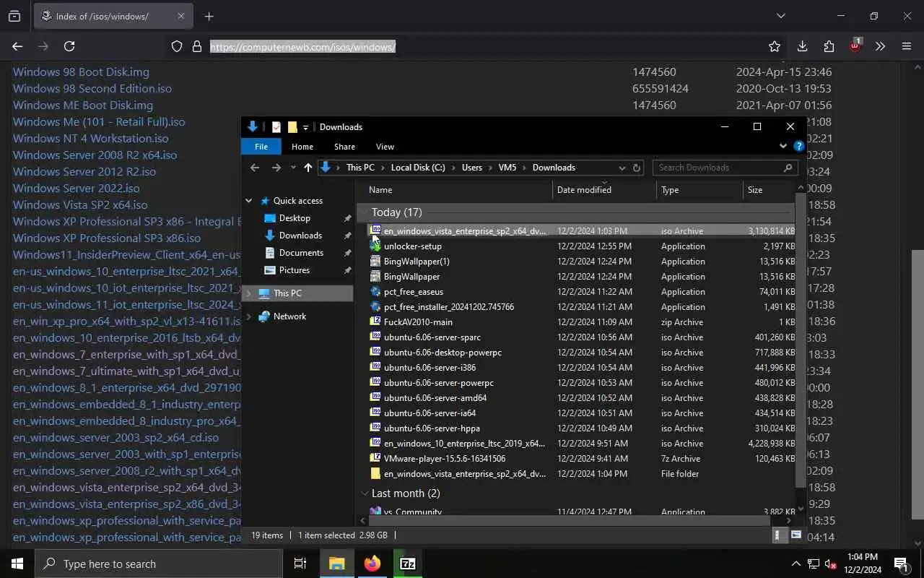Click the muted volume tray icon
The width and height of the screenshot is (924, 578).
coord(831,564)
